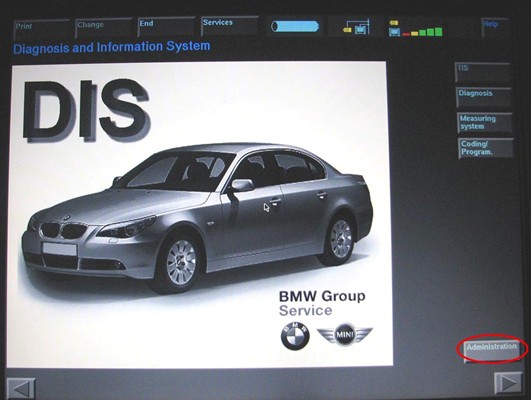This screenshot has width=531, height=400.
Task: Click the Change button
Action: pyautogui.click(x=104, y=28)
